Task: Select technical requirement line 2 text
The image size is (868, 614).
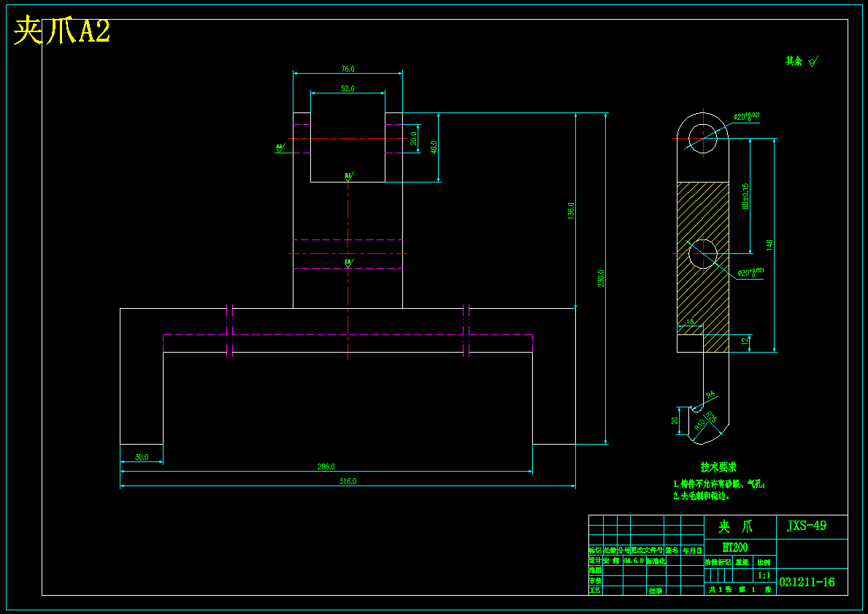Action: [702, 496]
